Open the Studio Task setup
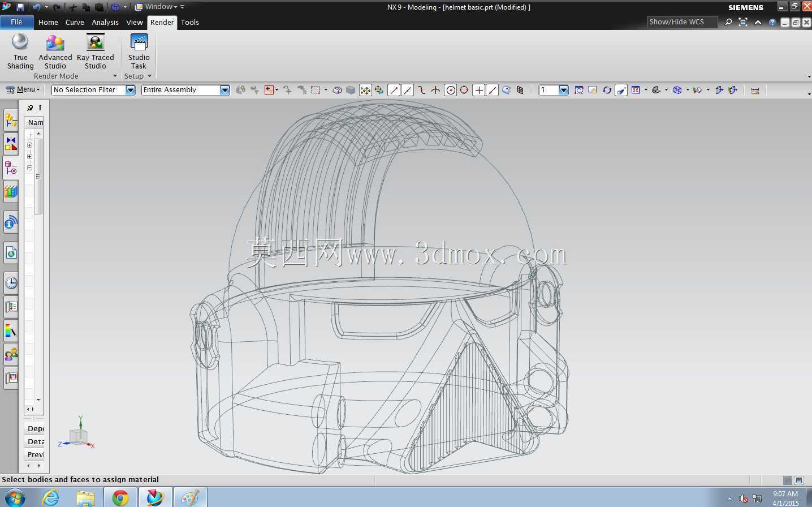This screenshot has width=812, height=507. pos(139,51)
